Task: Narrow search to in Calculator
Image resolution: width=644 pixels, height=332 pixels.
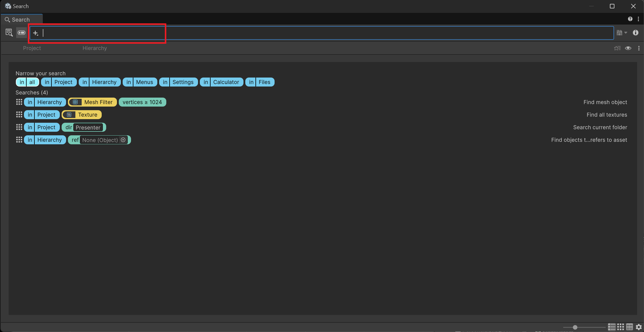Action: tap(221, 82)
